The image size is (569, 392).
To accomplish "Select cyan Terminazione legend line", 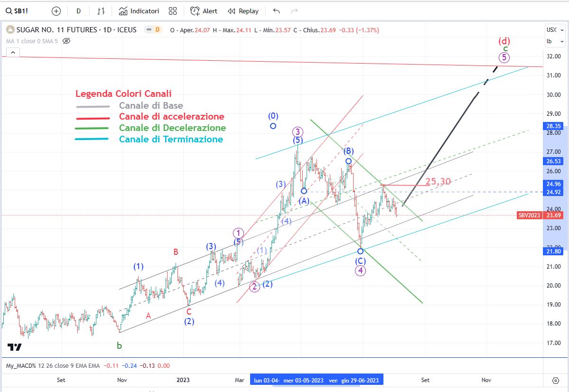I will [92, 139].
